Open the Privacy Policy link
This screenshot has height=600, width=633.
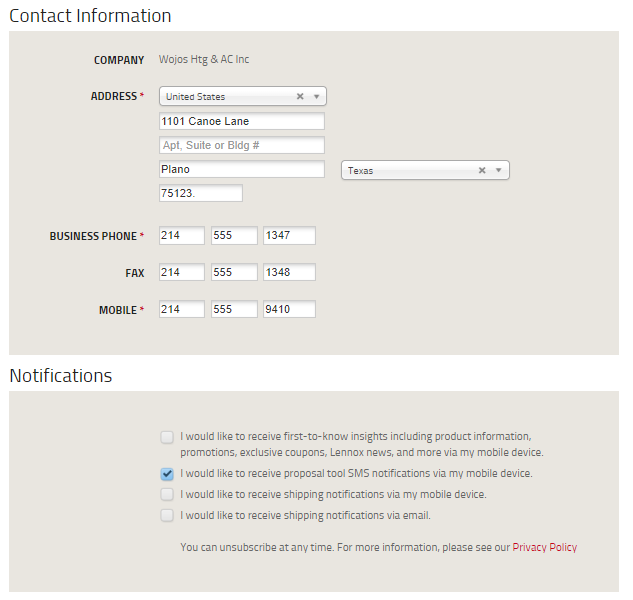[544, 547]
